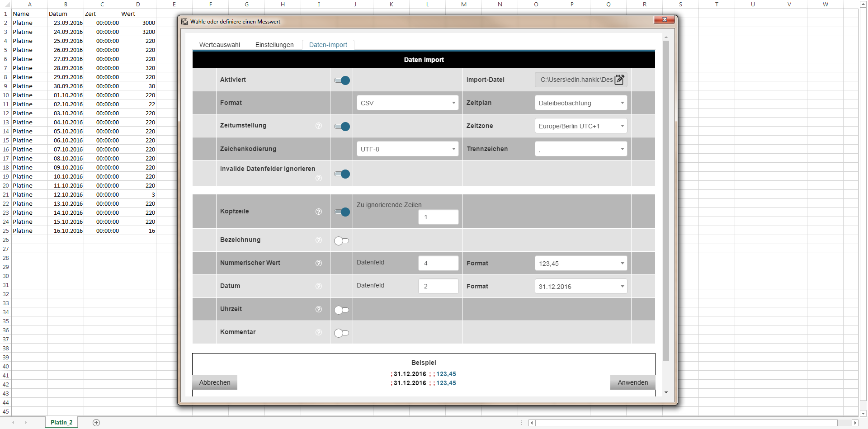868x429 pixels.
Task: Click the edit icon for Import-Datei path
Action: click(x=619, y=80)
